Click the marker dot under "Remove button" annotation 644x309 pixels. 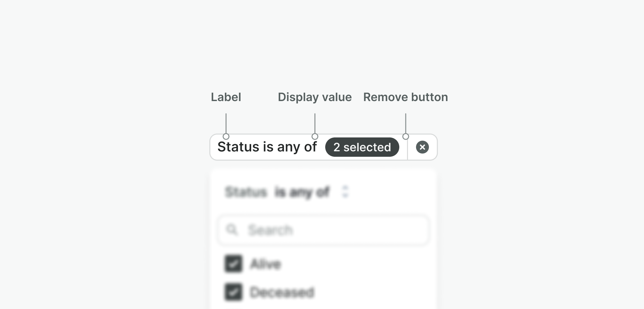(x=406, y=136)
